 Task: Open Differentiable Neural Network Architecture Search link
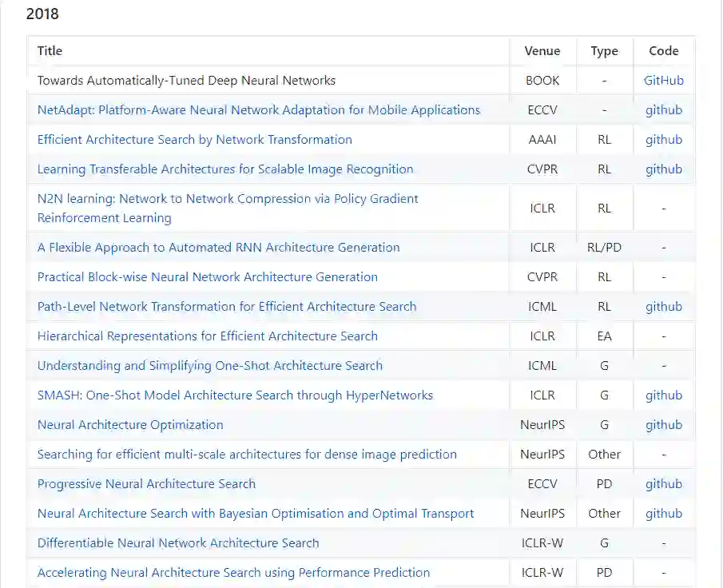point(178,543)
